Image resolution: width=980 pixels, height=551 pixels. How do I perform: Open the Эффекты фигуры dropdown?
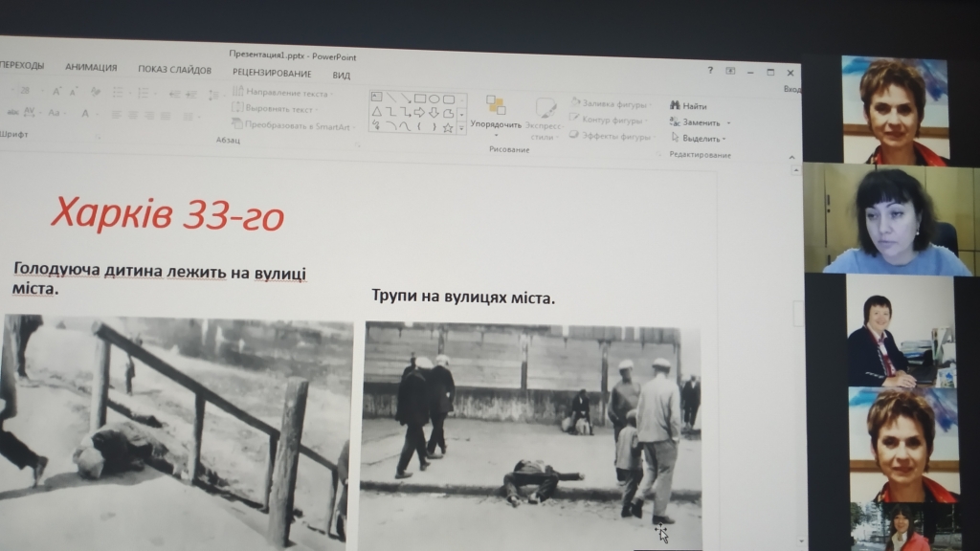tap(612, 136)
